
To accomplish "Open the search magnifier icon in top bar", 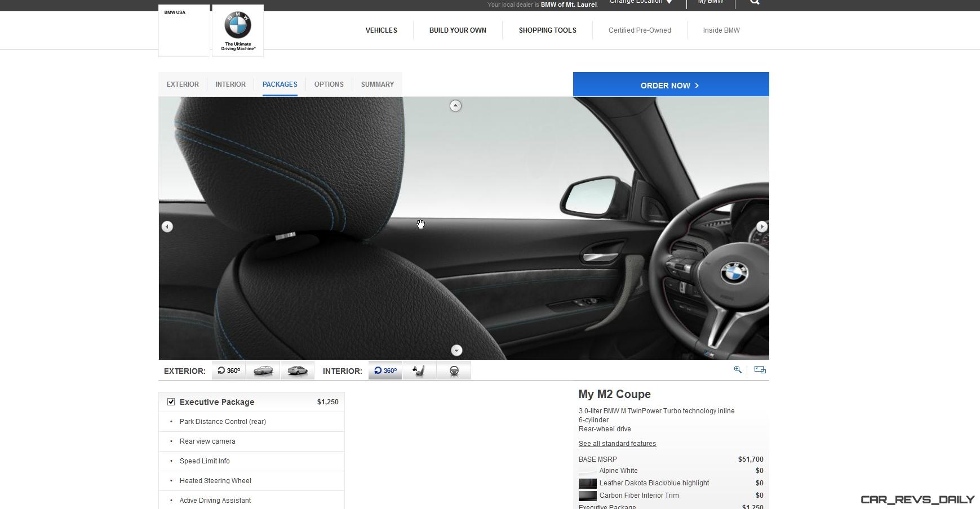I will click(x=755, y=2).
